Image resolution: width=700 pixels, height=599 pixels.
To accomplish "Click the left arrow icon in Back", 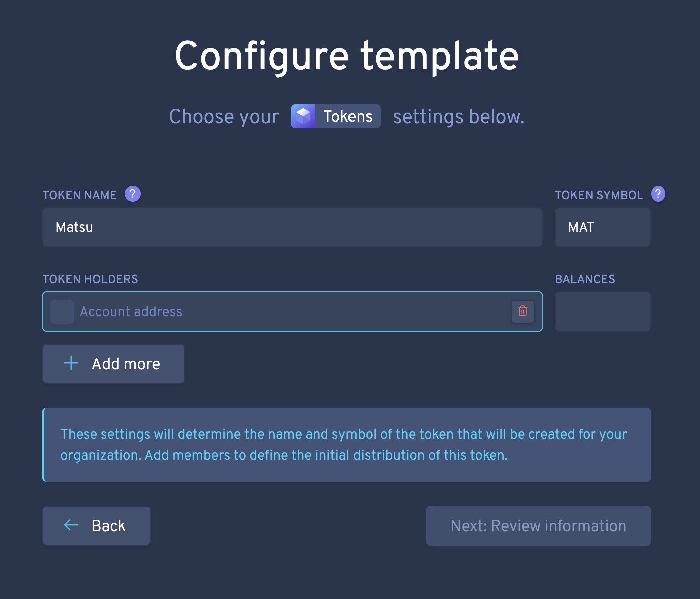I will click(x=71, y=525).
